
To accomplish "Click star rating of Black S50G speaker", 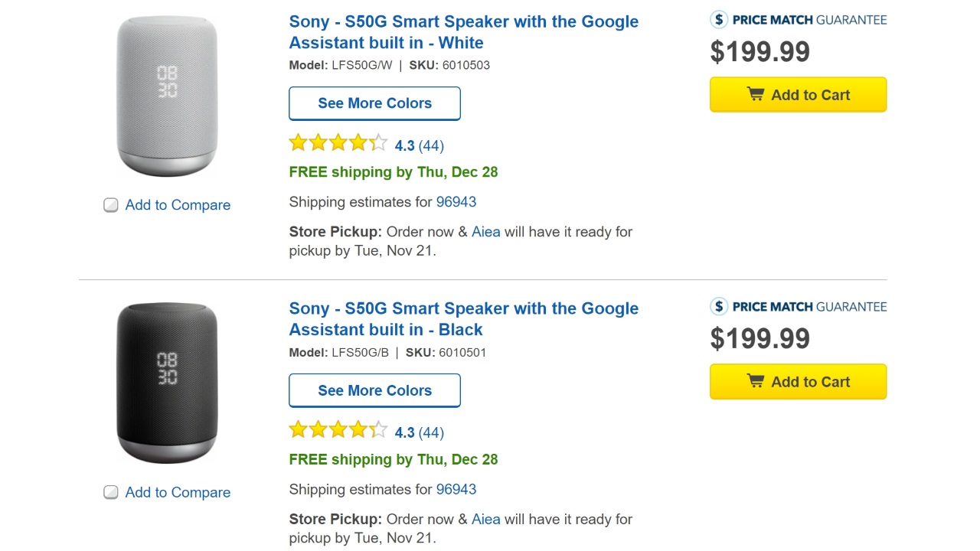I will coord(338,430).
